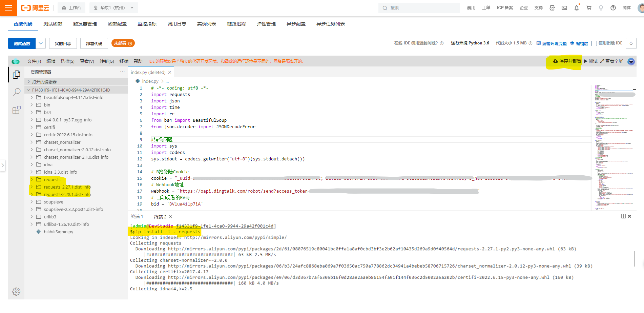Open the notifications bell

577,8
